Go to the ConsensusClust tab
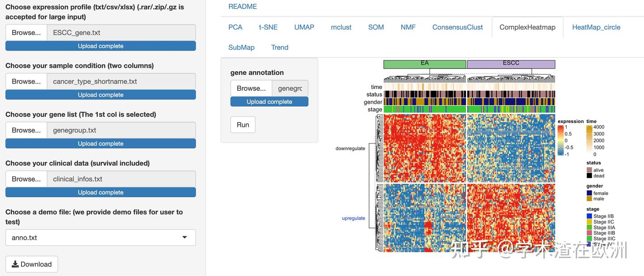 click(x=458, y=27)
